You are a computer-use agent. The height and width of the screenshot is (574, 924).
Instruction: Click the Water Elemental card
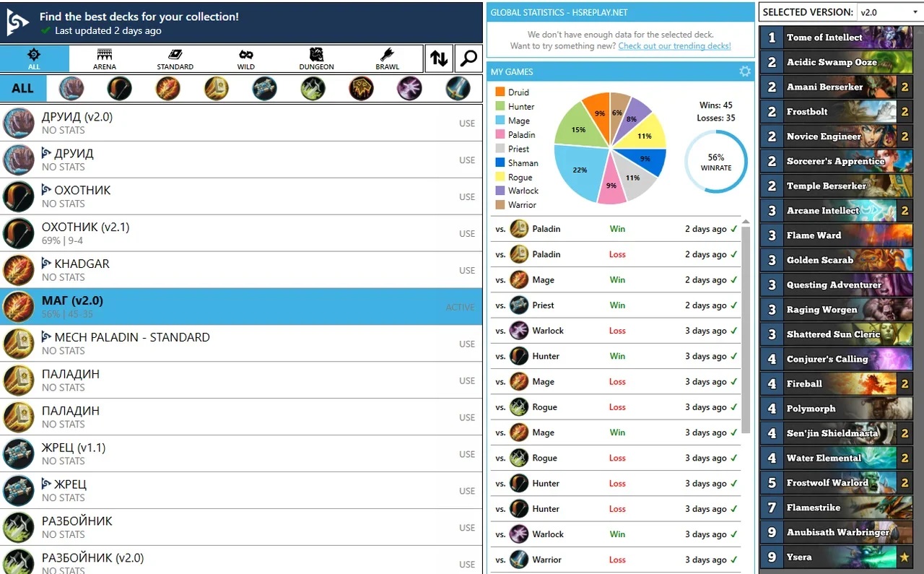click(837, 458)
